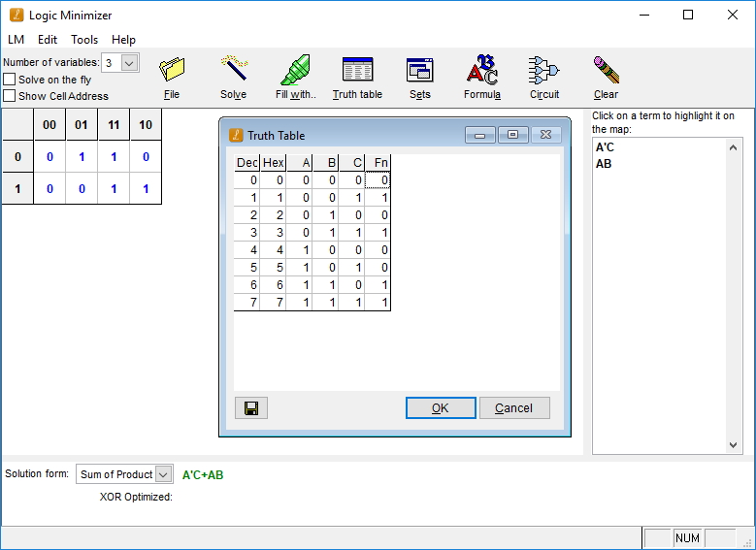Screen dimensions: 756x550
Task: Close the Truth Table dialog with X
Action: [x=545, y=135]
